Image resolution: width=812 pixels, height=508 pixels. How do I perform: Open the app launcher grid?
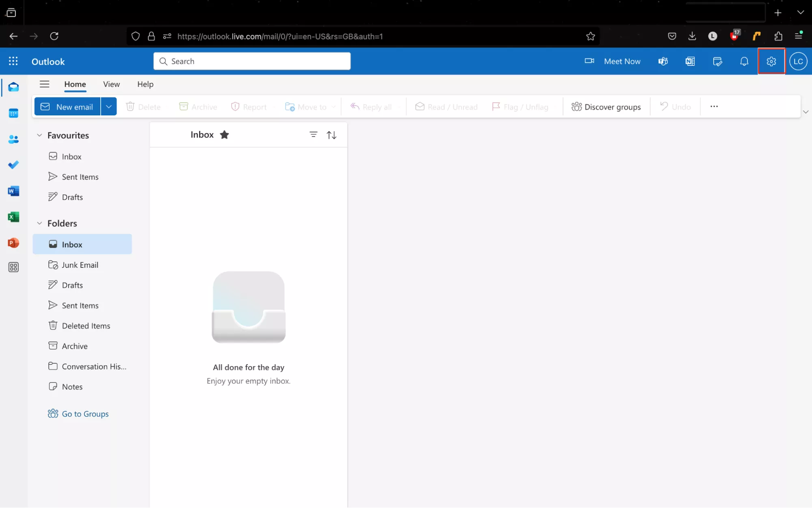pyautogui.click(x=13, y=61)
